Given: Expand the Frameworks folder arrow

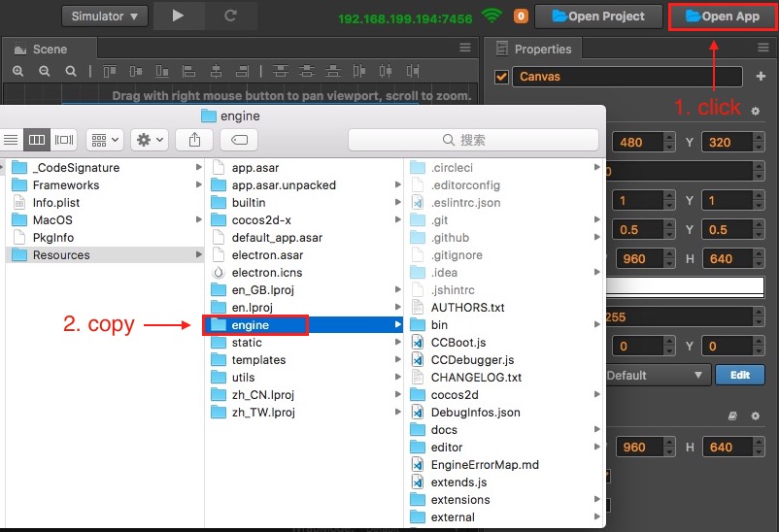Looking at the screenshot, I should click(x=199, y=184).
